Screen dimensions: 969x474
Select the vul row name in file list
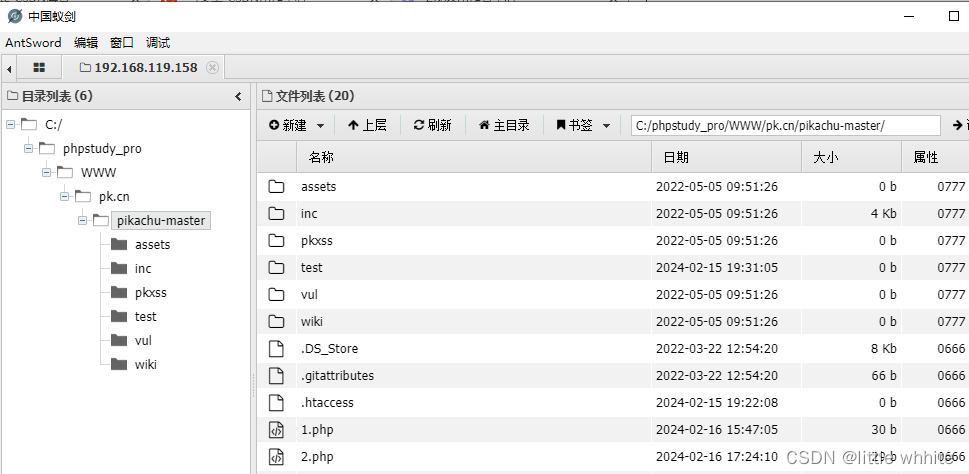[309, 295]
